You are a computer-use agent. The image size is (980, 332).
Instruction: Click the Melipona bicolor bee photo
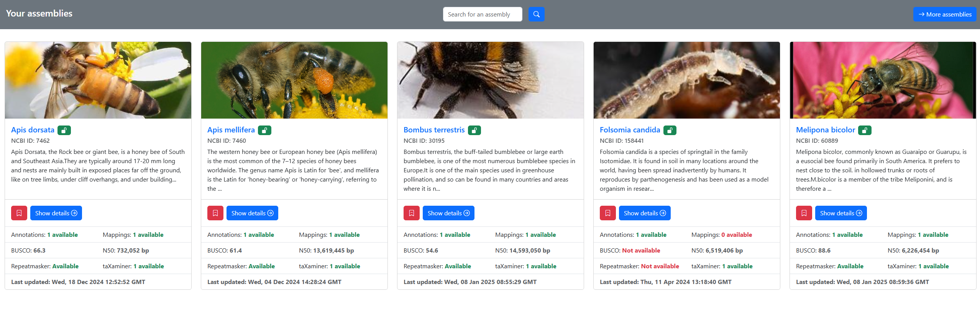click(883, 80)
